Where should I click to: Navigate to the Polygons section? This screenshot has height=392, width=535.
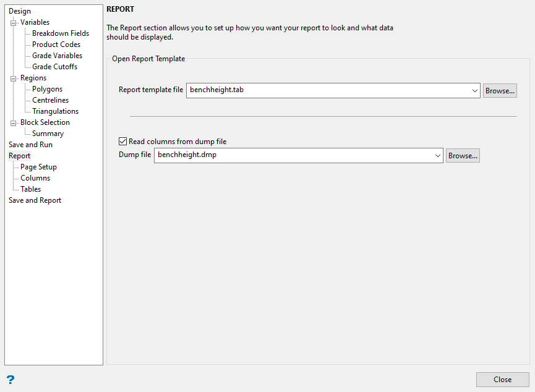click(x=47, y=89)
